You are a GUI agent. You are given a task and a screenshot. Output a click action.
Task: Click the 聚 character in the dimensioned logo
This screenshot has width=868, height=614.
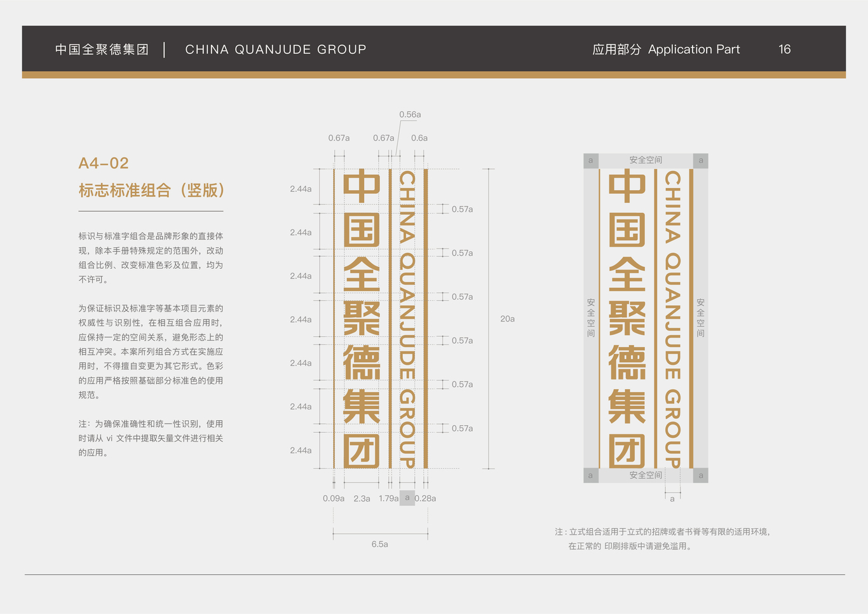pyautogui.click(x=362, y=318)
